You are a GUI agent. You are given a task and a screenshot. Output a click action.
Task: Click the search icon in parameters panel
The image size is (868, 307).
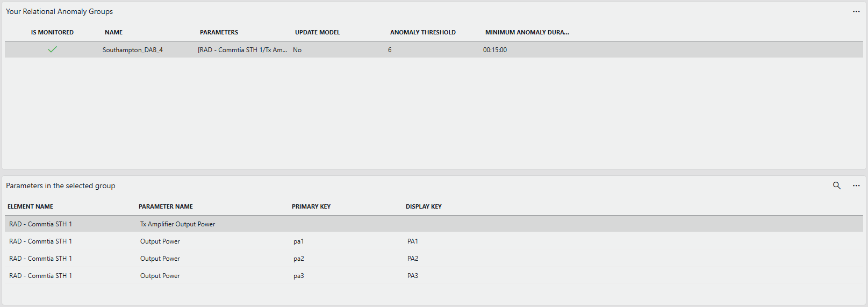(837, 185)
